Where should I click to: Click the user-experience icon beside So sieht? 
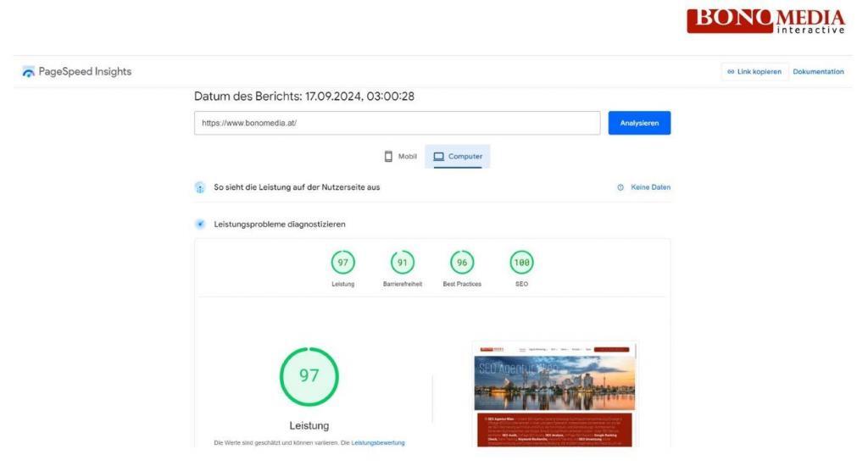point(200,187)
